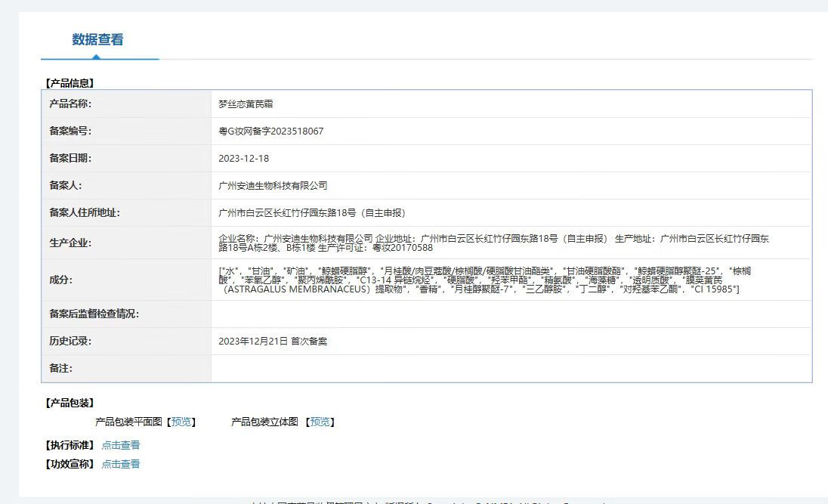
Task: Click the 【产品包装】 section heading
Action: pos(70,403)
